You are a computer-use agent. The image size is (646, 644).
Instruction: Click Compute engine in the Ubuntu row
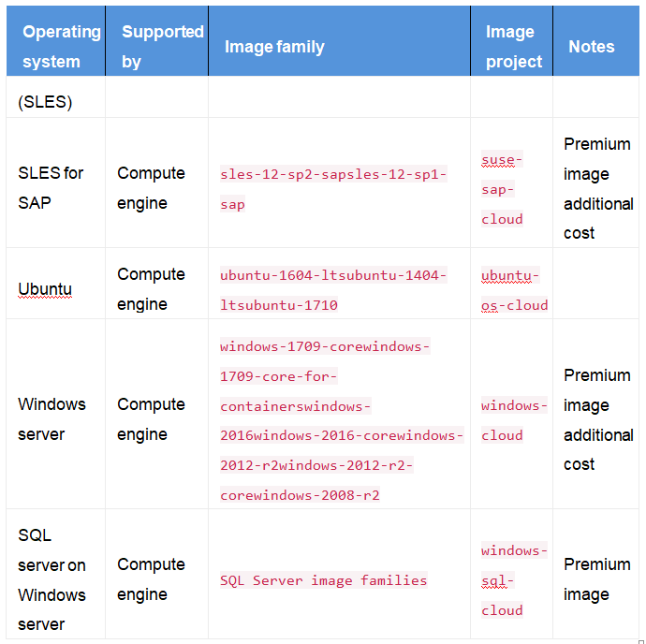pyautogui.click(x=151, y=288)
